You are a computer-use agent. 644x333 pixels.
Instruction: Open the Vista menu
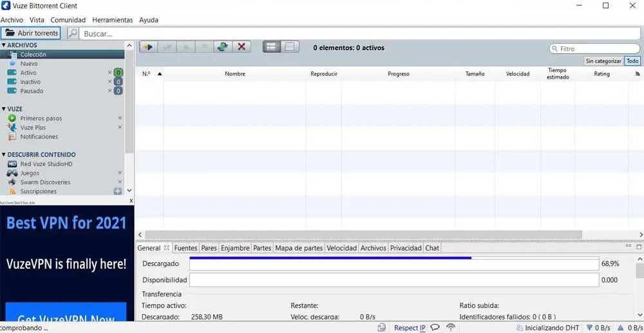(x=37, y=20)
